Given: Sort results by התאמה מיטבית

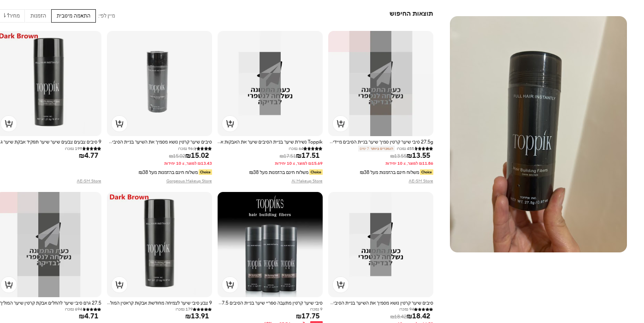Looking at the screenshot, I should pos(73,16).
